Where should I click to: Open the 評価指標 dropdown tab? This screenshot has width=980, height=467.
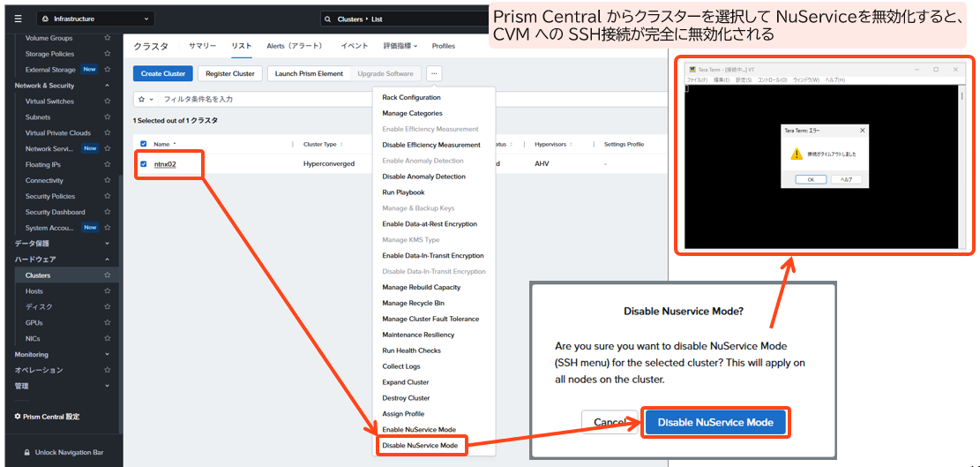coord(400,46)
